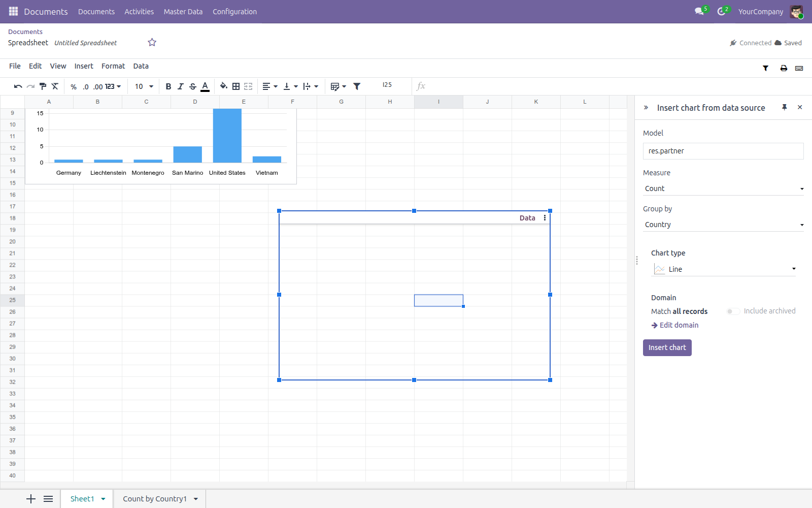Screen dimensions: 812x508
Task: Open the cell borders tool
Action: (236, 86)
